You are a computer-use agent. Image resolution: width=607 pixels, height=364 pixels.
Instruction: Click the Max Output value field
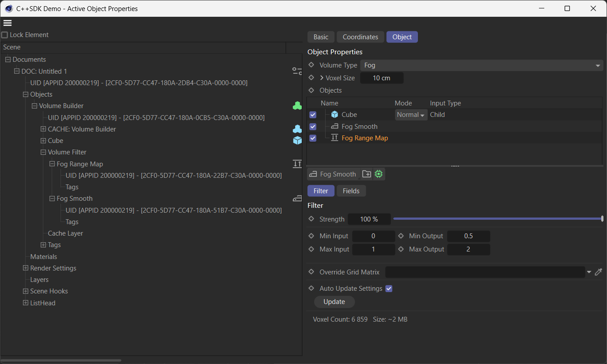click(469, 249)
